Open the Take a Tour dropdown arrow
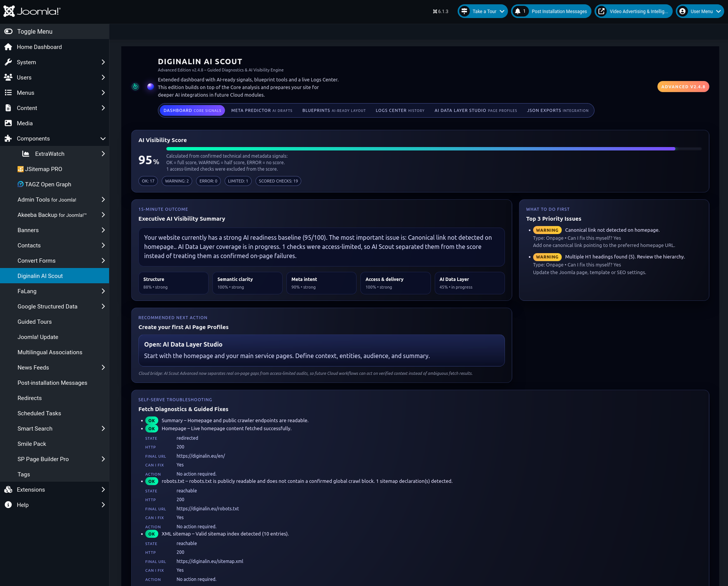 click(502, 11)
